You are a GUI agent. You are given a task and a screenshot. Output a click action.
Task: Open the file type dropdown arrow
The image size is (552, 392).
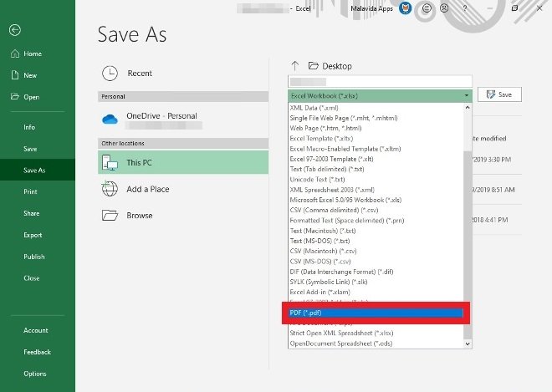[467, 96]
